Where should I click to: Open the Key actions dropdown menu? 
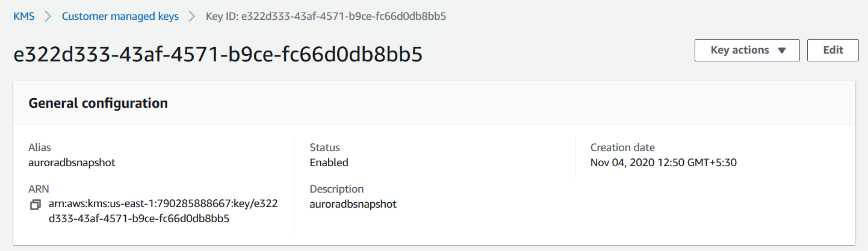click(x=747, y=51)
